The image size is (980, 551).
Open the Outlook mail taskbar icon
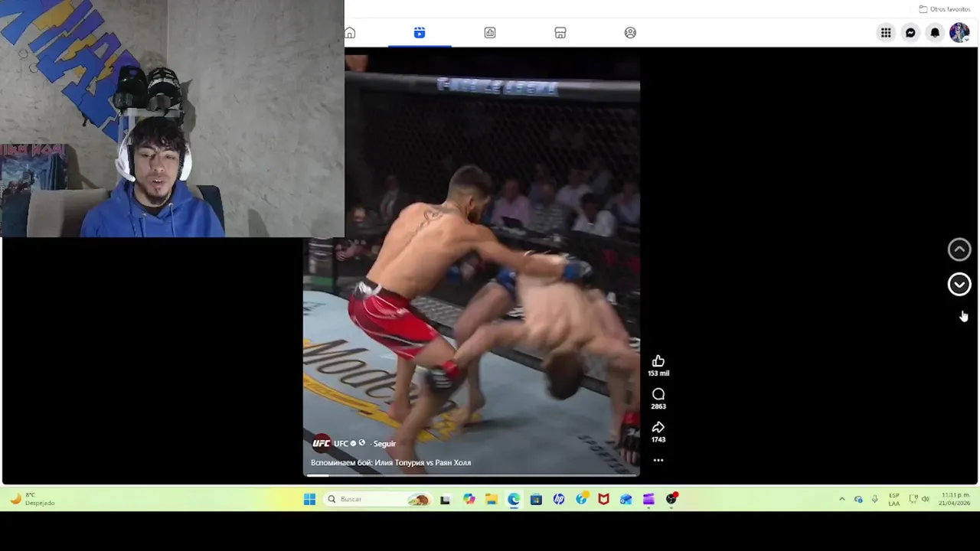point(626,499)
